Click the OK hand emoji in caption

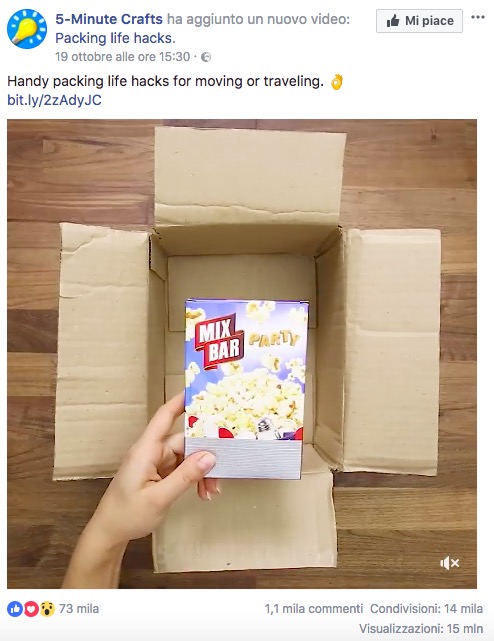click(x=336, y=82)
